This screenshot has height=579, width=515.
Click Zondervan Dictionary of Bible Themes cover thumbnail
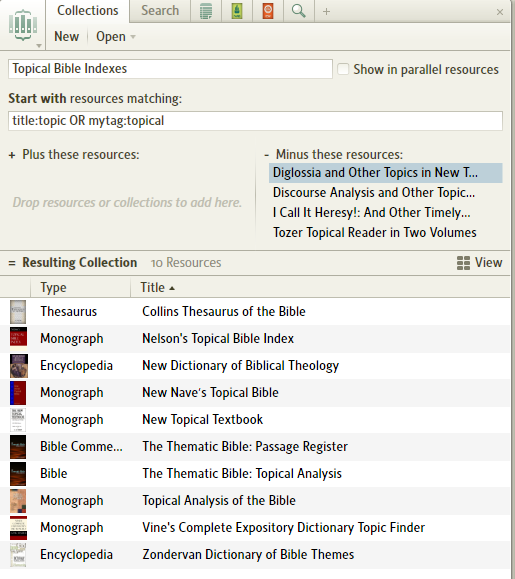point(18,555)
